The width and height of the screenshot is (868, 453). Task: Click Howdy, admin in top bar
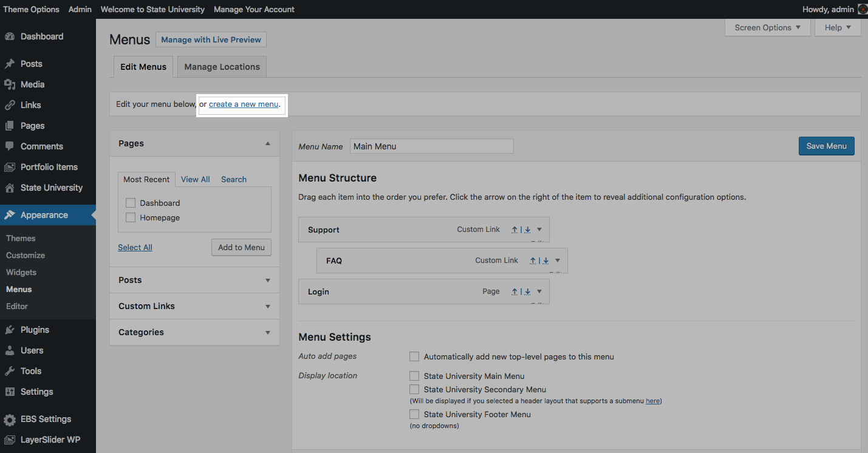pos(828,9)
